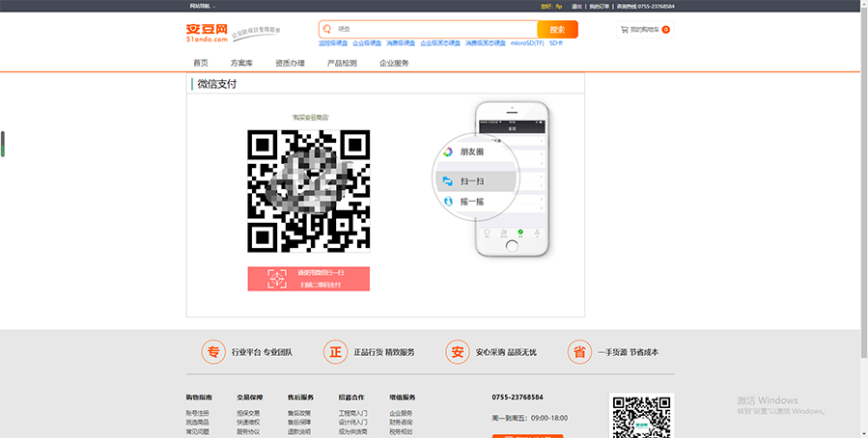Click the 消费级固态硬盘 search suggestion

click(486, 43)
